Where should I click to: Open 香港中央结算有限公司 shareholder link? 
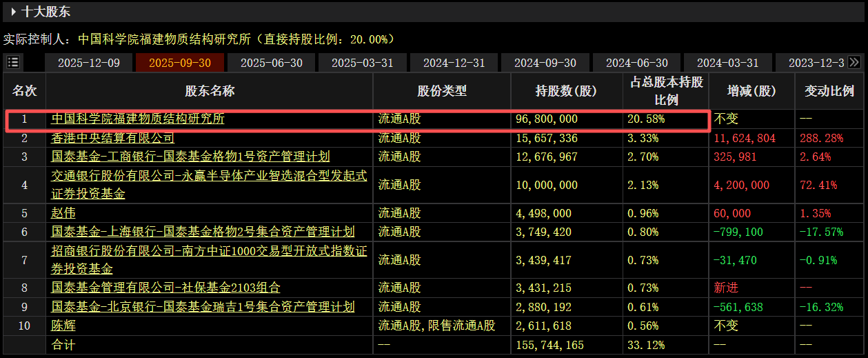pos(113,138)
